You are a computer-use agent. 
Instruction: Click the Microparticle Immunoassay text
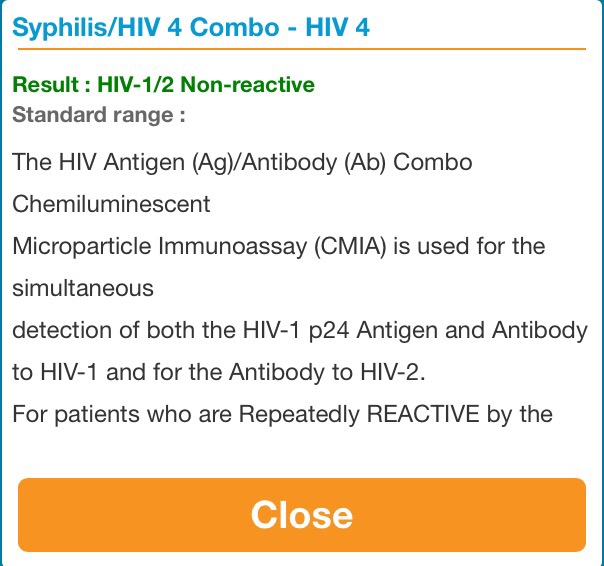pyautogui.click(x=159, y=246)
